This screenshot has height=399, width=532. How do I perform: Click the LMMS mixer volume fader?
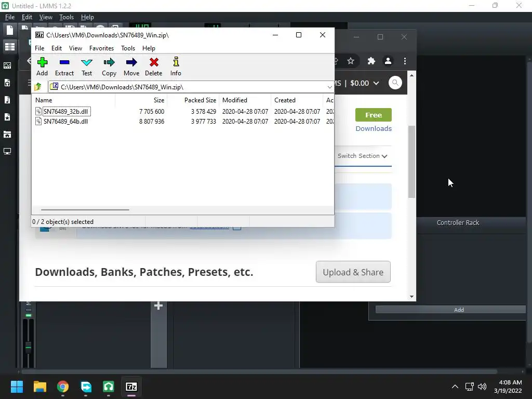tap(29, 347)
